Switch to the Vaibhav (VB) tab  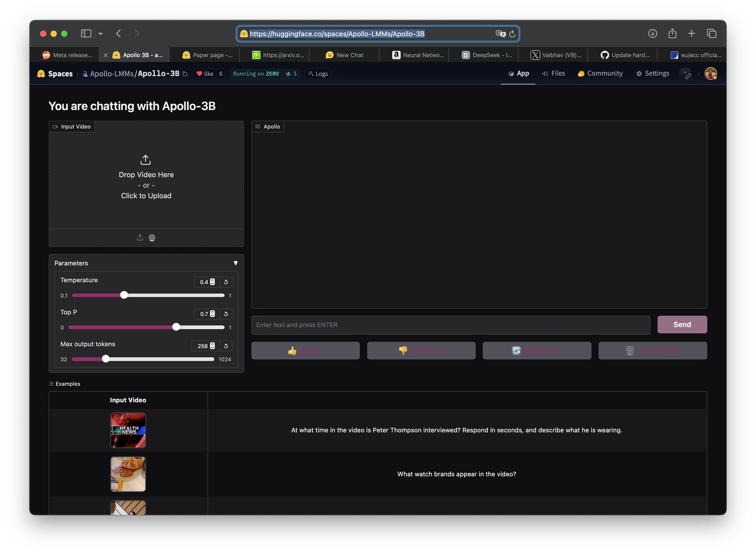pyautogui.click(x=556, y=55)
